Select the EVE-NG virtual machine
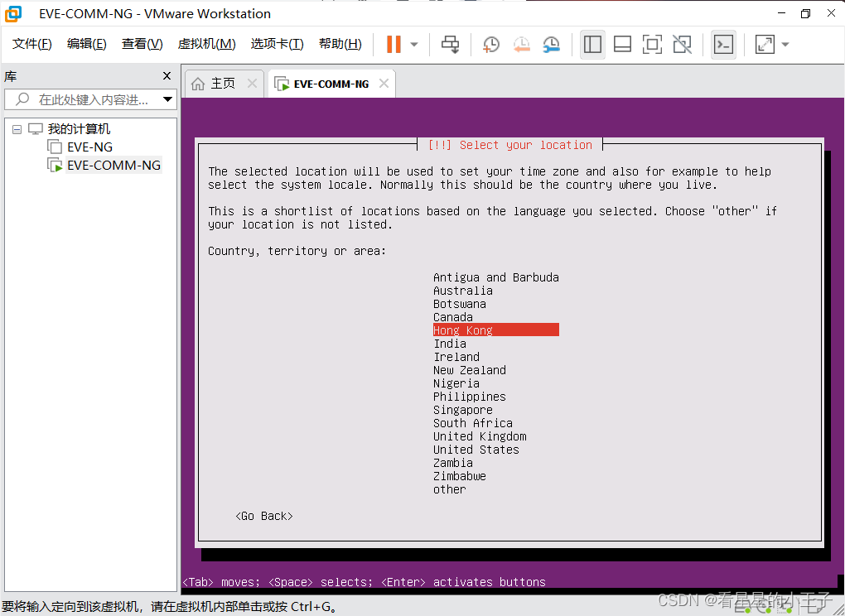845x616 pixels. (89, 147)
